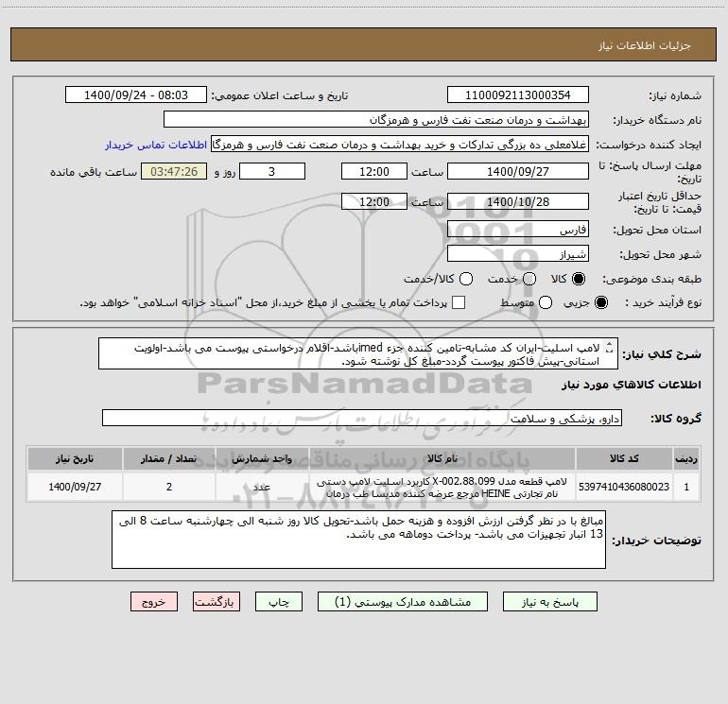Click the response deadline date 1400/09/27 field
This screenshot has width=728, height=704.
(518, 172)
